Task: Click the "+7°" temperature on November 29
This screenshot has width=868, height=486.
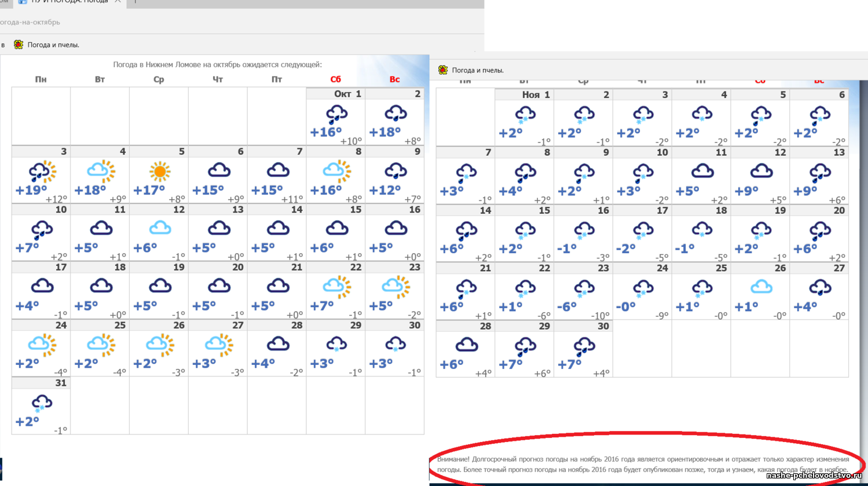Action: point(510,365)
